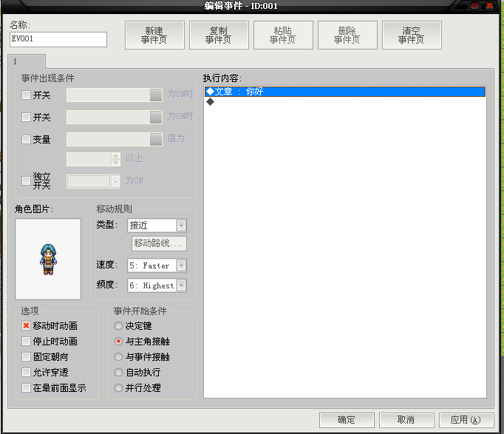The image size is (504, 434).
Task: Open the first 开关 selector button
Action: [156, 95]
